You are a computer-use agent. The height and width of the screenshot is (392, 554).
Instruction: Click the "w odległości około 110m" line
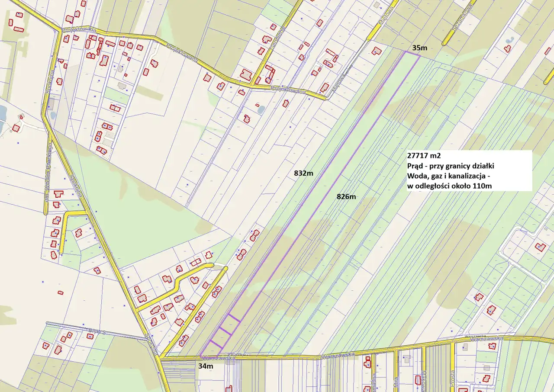pyautogui.click(x=450, y=186)
